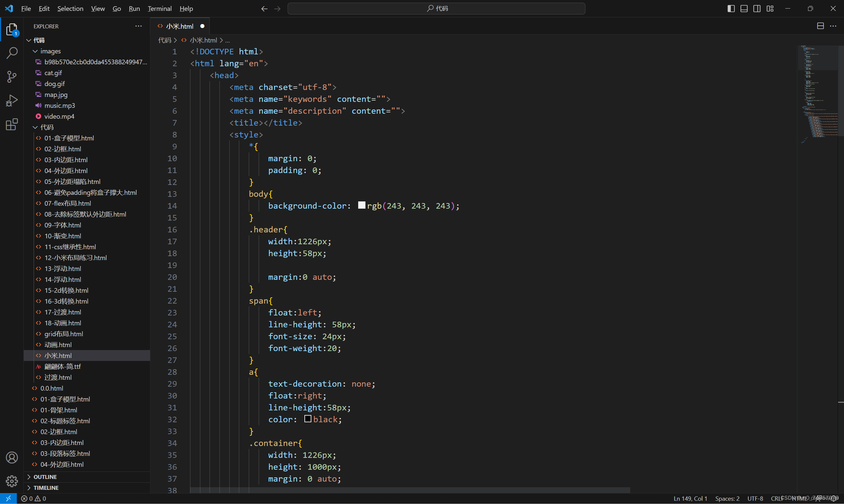The width and height of the screenshot is (844, 504).
Task: Open the Accounts menu icon
Action: (12, 458)
